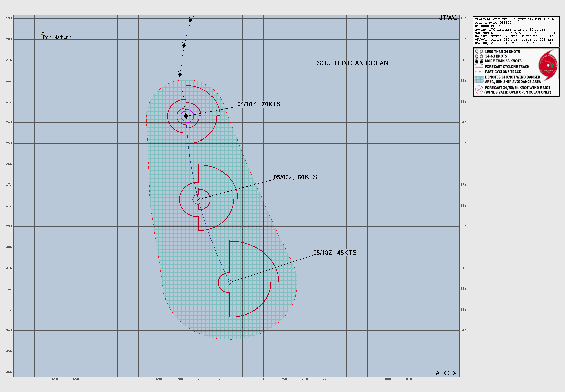Image resolution: width=565 pixels, height=392 pixels.
Task: Click the current cyclone position symbol at 04/18Z
Action: tap(186, 116)
